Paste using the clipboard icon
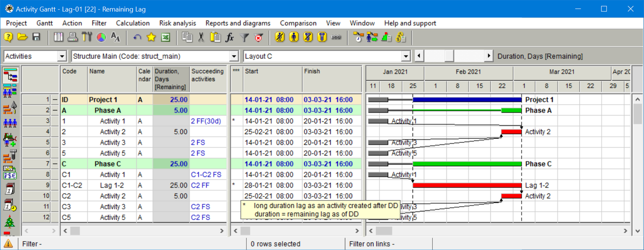Image resolution: width=644 pixels, height=250 pixels. click(x=216, y=37)
